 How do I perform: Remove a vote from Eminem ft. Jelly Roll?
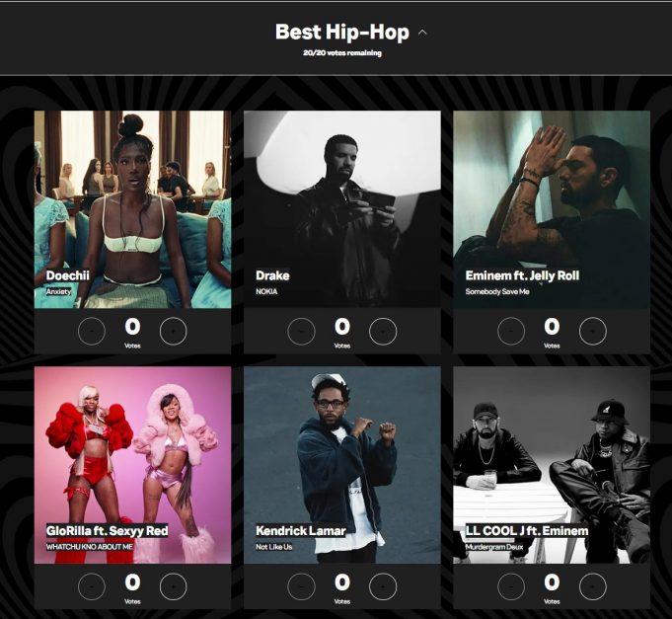tap(511, 331)
